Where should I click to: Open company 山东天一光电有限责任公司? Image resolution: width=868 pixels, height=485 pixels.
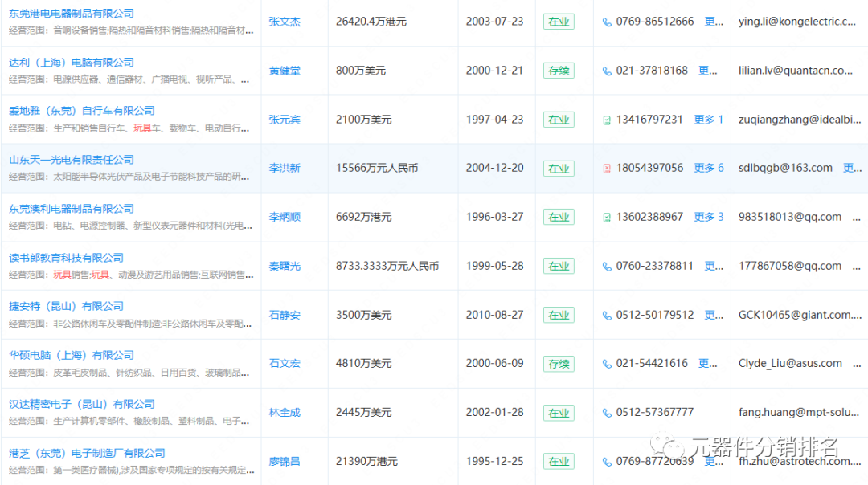click(x=72, y=160)
